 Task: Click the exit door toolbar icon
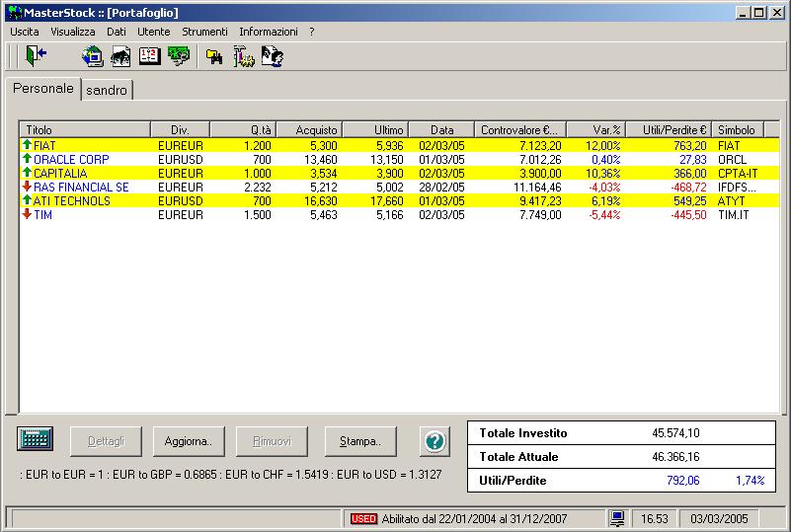point(36,55)
